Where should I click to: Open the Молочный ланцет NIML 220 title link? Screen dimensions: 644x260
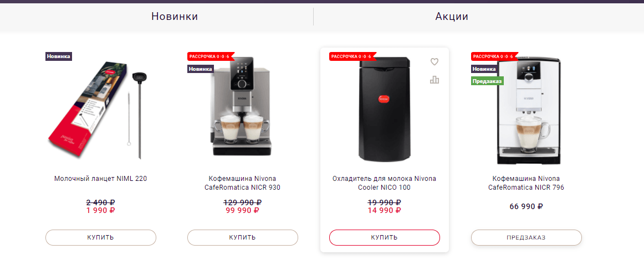[x=100, y=179]
